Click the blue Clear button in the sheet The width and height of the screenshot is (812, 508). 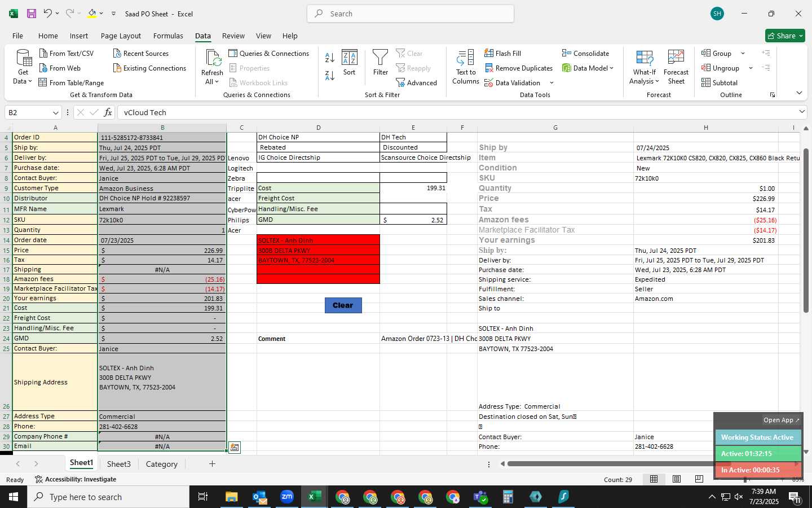click(x=343, y=305)
